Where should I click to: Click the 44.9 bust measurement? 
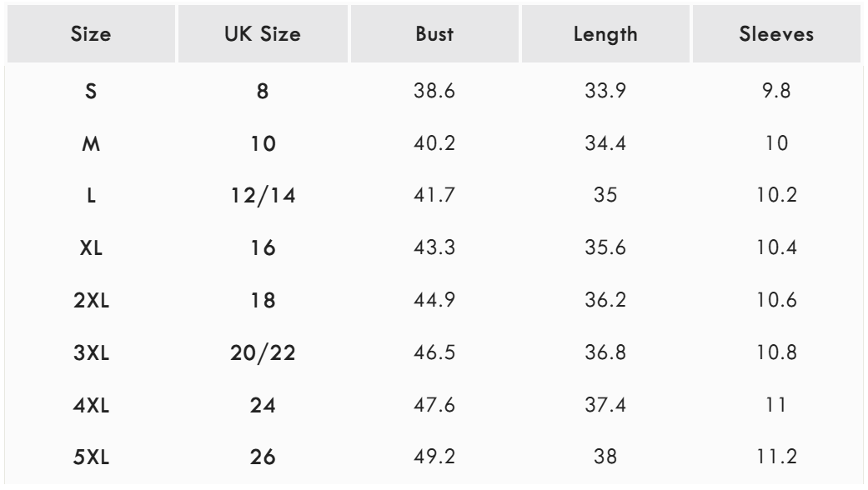click(x=434, y=301)
